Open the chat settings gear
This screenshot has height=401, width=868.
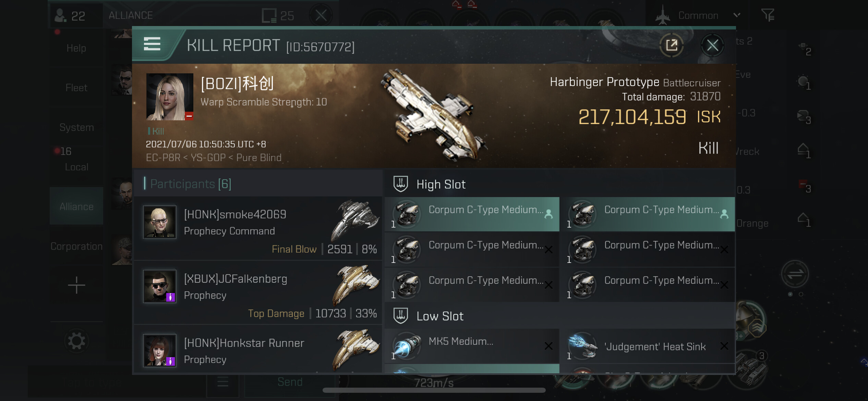click(76, 341)
